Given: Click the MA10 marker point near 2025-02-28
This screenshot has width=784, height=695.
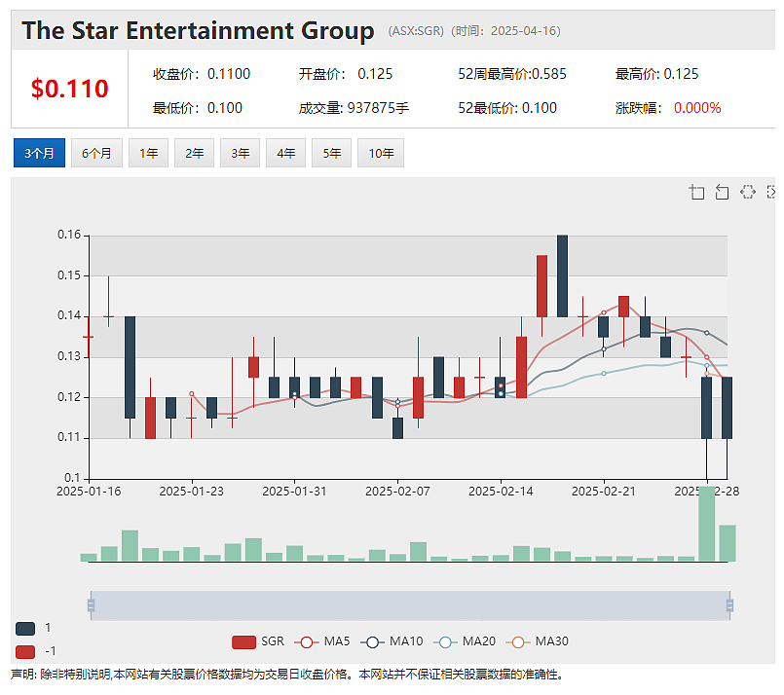Looking at the screenshot, I should tap(706, 333).
